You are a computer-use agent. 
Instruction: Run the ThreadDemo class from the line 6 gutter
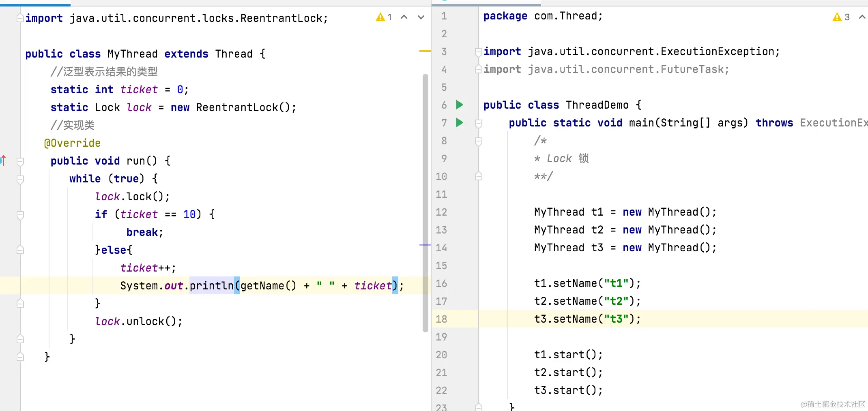[x=460, y=105]
